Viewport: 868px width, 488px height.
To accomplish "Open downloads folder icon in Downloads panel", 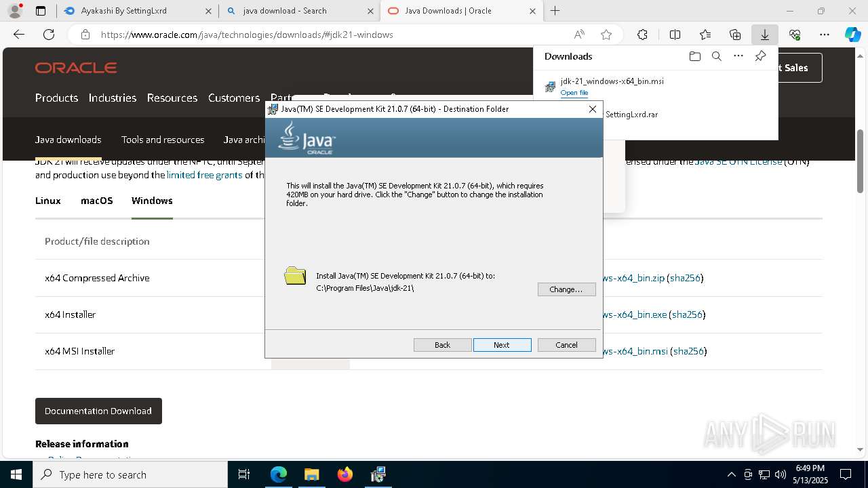I will pyautogui.click(x=694, y=56).
